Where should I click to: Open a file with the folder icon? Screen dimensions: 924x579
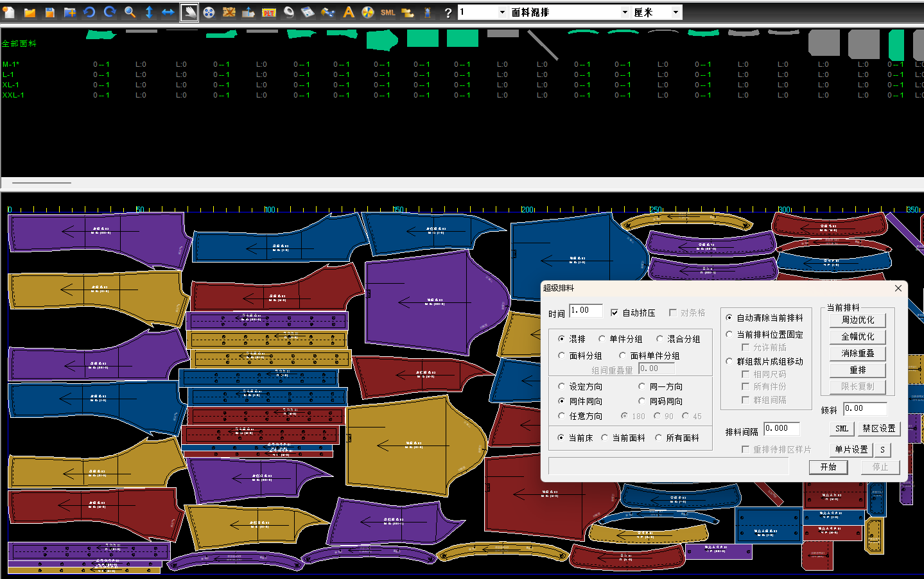(30, 12)
